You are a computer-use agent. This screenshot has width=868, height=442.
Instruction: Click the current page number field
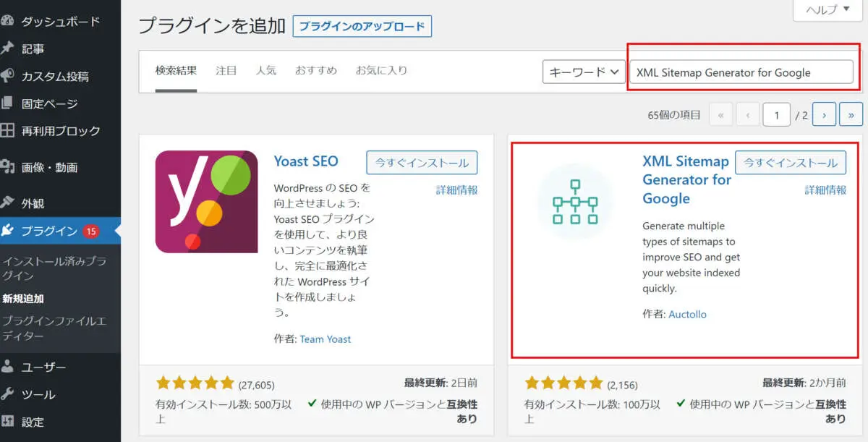[x=777, y=115]
